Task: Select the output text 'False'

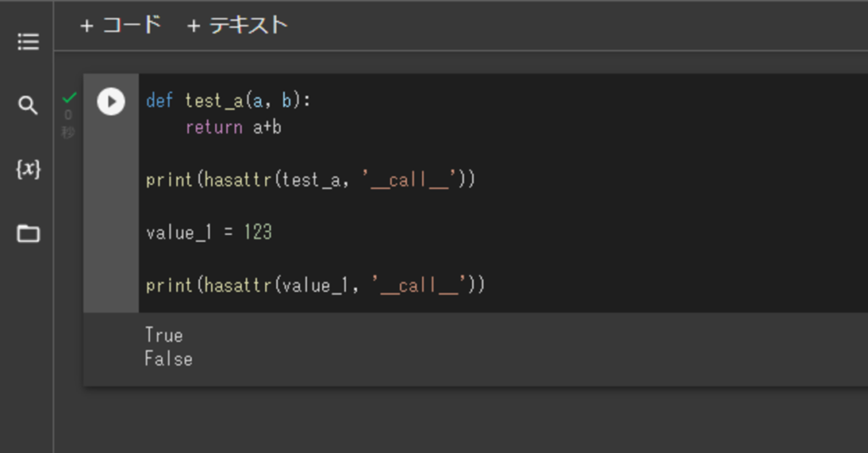Action: click(169, 359)
